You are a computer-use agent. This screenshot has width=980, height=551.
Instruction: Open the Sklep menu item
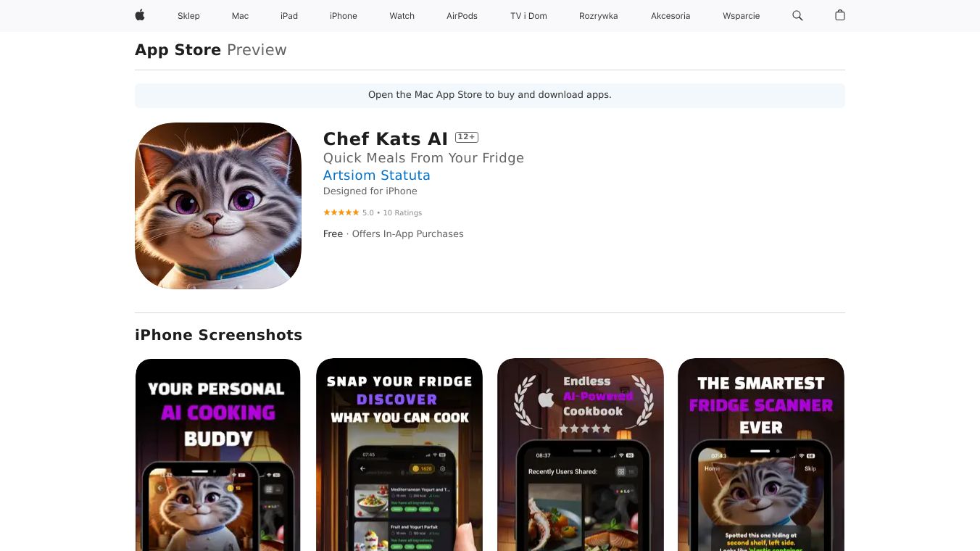(x=188, y=16)
